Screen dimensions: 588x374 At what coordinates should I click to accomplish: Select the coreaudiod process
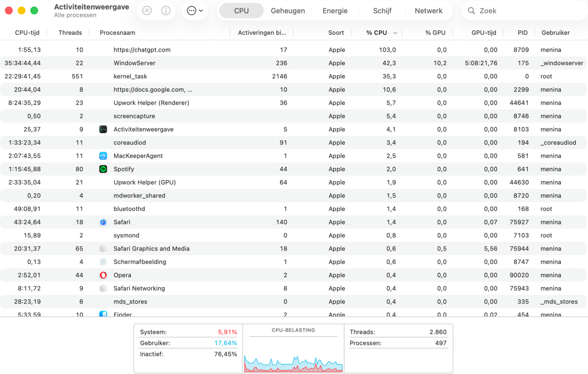pyautogui.click(x=294, y=143)
